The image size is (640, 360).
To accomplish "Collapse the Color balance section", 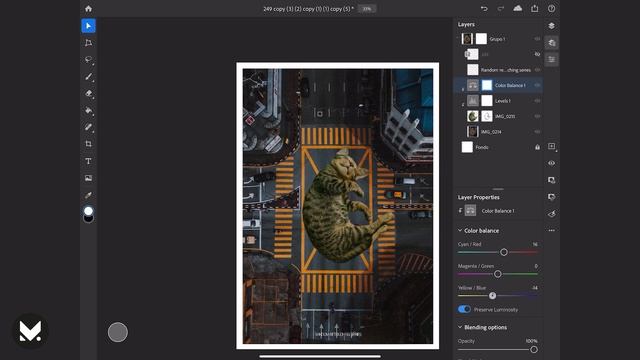I will tap(460, 230).
